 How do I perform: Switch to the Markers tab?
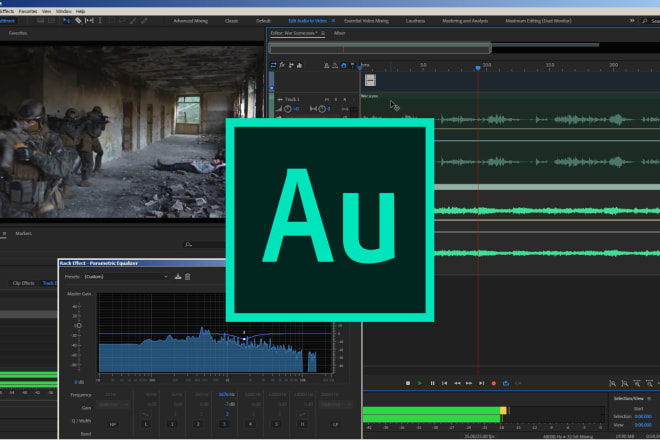click(24, 233)
